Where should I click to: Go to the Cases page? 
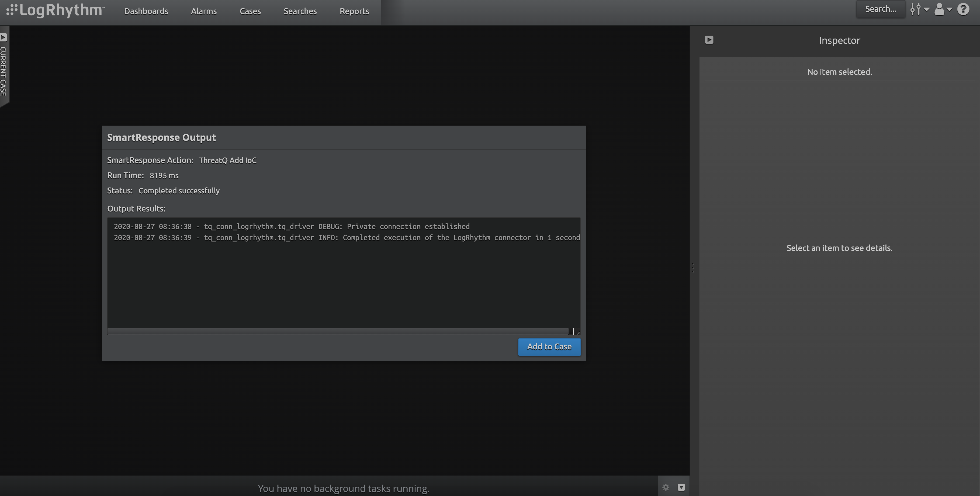[250, 11]
